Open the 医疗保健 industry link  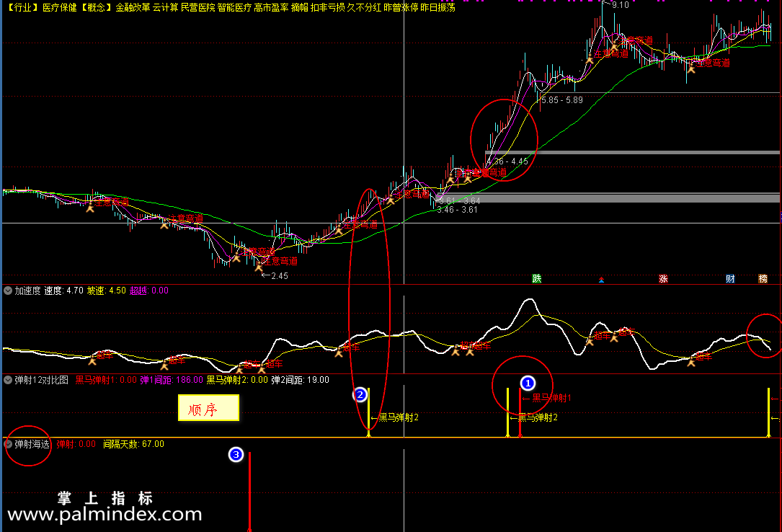click(x=59, y=7)
